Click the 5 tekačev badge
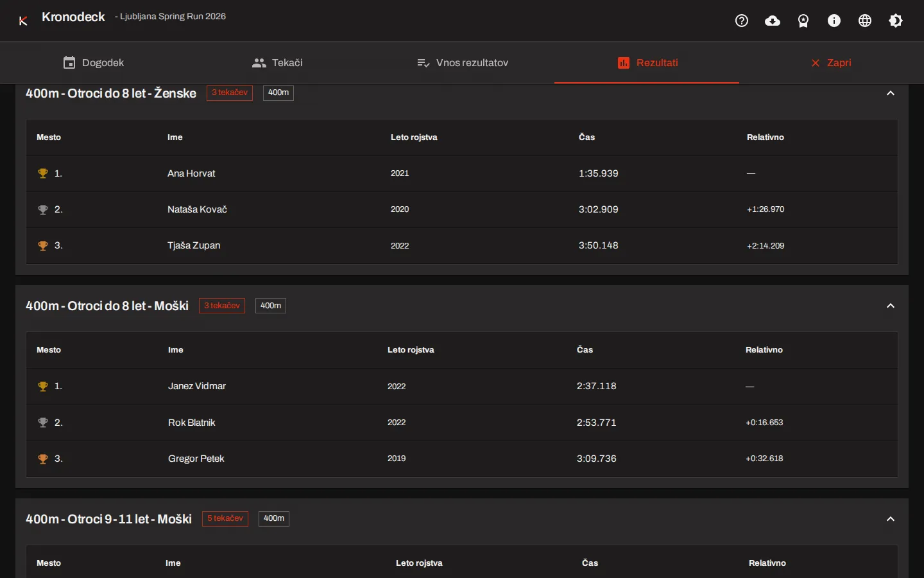 pos(225,519)
